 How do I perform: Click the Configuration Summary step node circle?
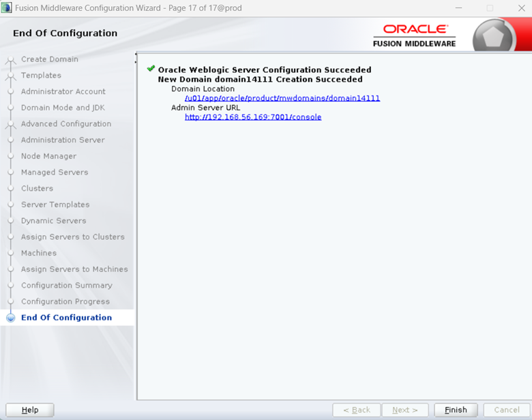[11, 285]
